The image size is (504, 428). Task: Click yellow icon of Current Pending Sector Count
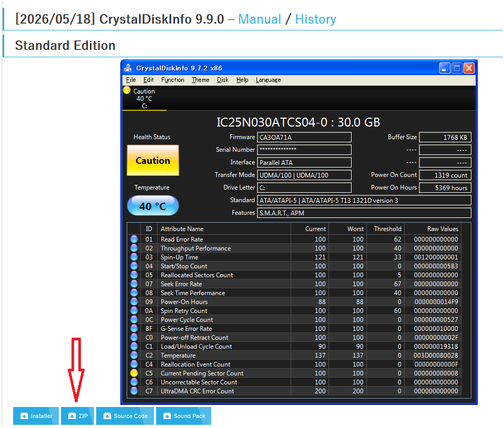point(134,373)
